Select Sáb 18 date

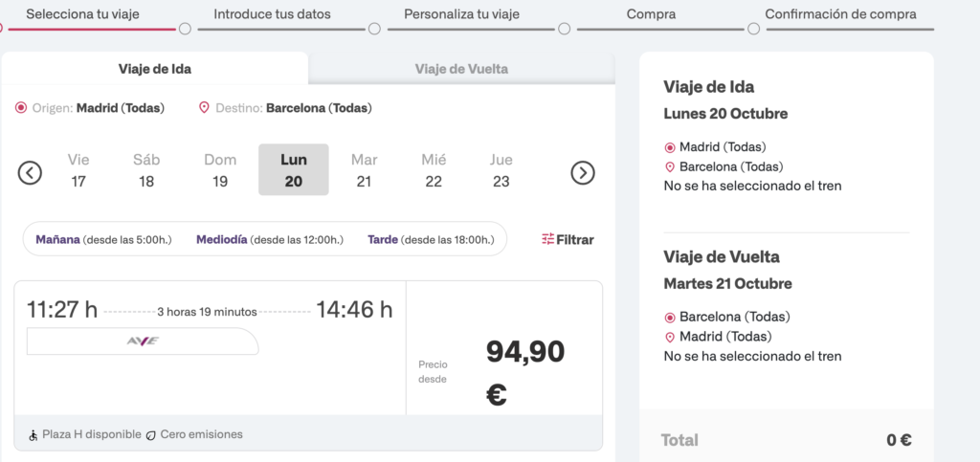coord(146,170)
